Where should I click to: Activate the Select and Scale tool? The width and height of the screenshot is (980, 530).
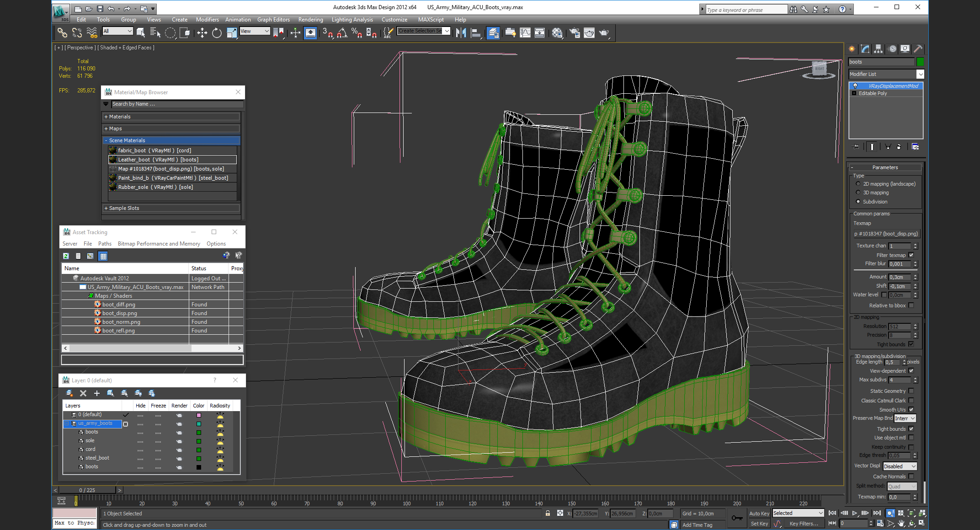pyautogui.click(x=232, y=32)
